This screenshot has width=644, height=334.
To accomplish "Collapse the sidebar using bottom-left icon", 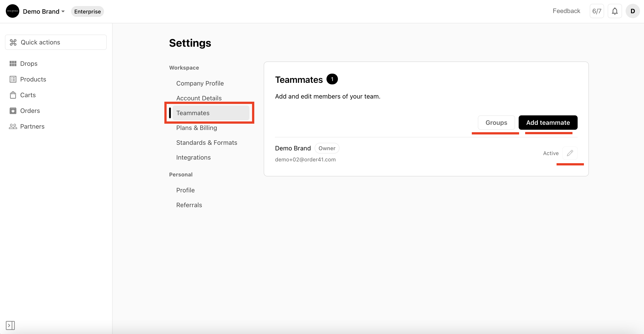I will coord(10,325).
